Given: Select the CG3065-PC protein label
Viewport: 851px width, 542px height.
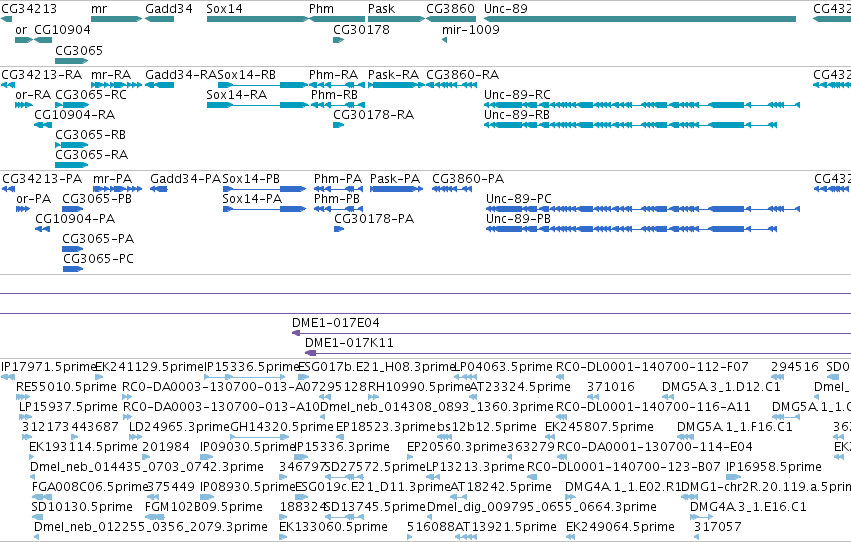Looking at the screenshot, I should click(x=98, y=258).
